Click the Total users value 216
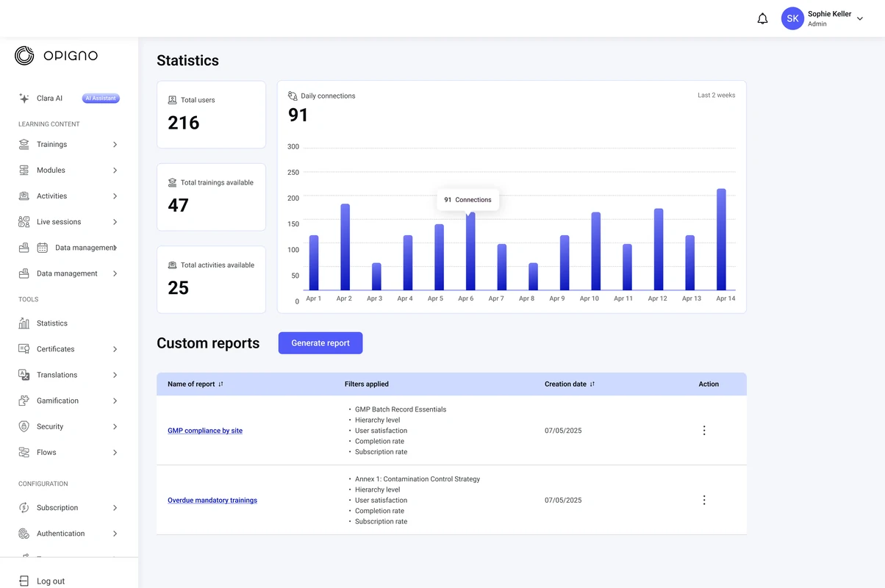The width and height of the screenshot is (885, 588). coord(184,123)
